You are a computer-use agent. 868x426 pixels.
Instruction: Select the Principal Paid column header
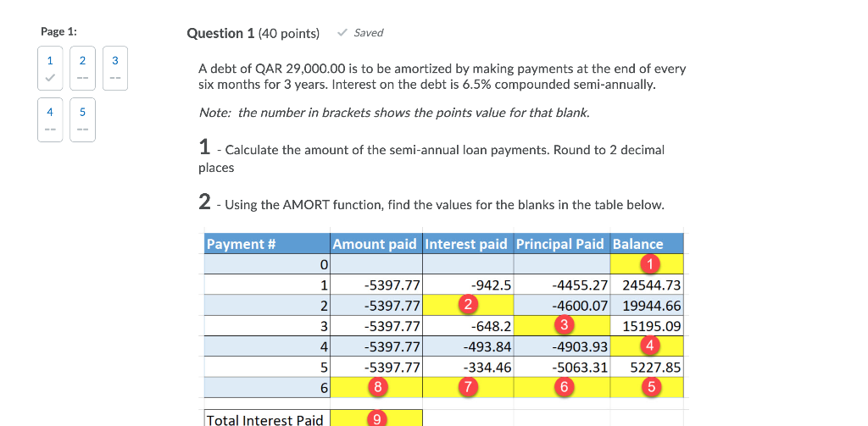pos(563,243)
